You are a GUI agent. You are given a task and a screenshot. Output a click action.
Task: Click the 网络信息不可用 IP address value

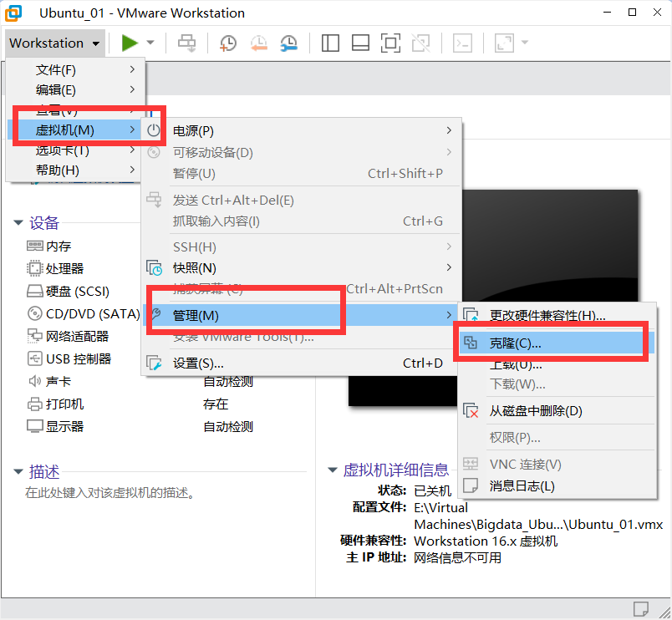[x=457, y=557]
